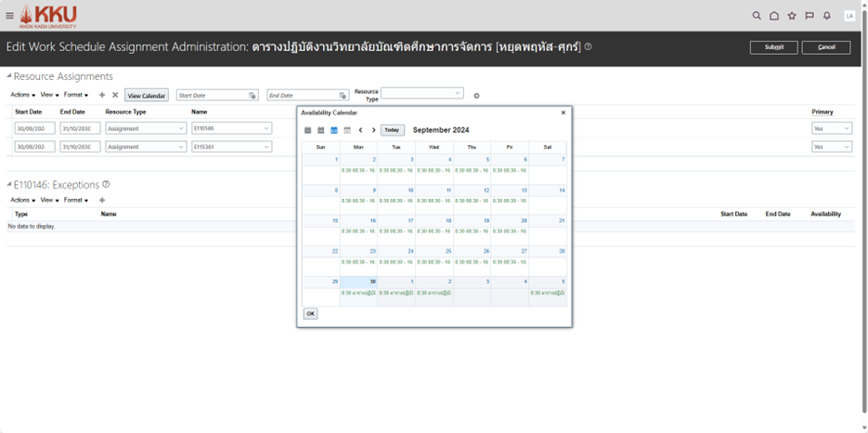Open Format menu in Exceptions section
Image resolution: width=868 pixels, height=433 pixels.
tap(76, 200)
